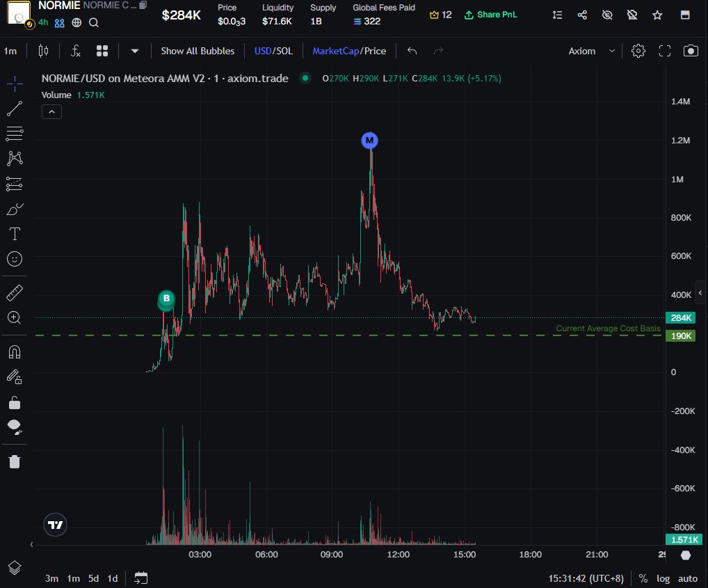Select the 1d time range
Screen dimensions: 708x588
(x=113, y=578)
